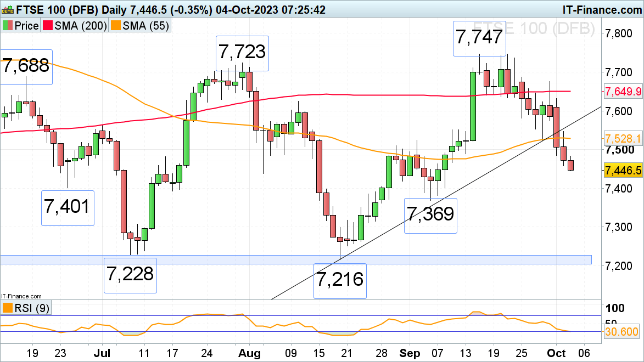Click the Price legend color swatch
Viewport: 644px width, 362px height.
click(7, 26)
